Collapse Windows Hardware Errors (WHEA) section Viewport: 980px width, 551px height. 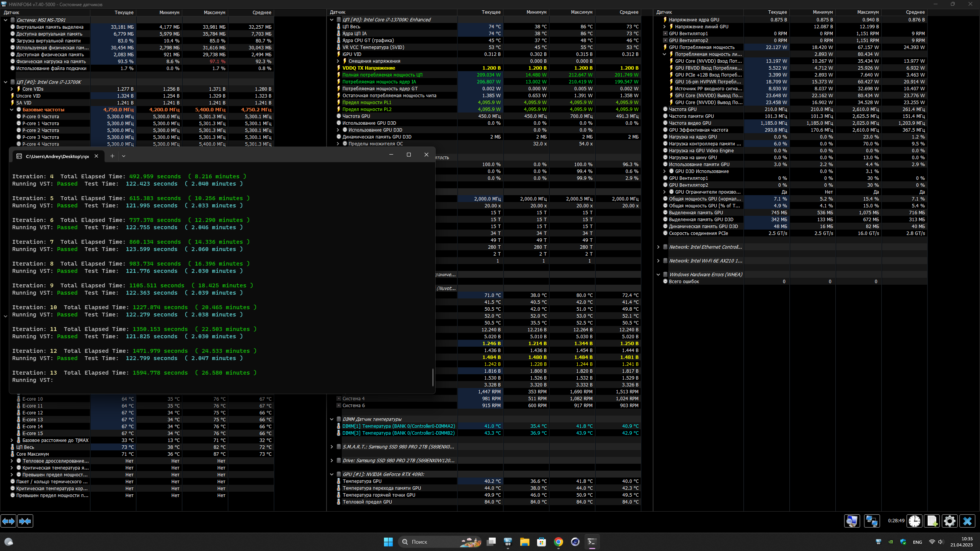click(x=658, y=274)
